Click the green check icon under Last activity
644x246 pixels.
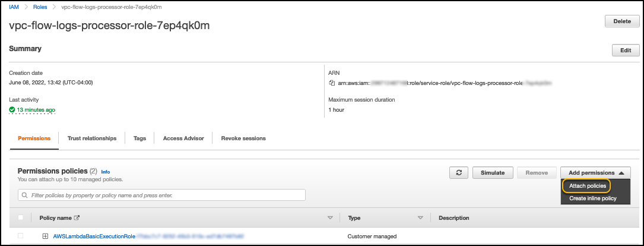[x=12, y=110]
